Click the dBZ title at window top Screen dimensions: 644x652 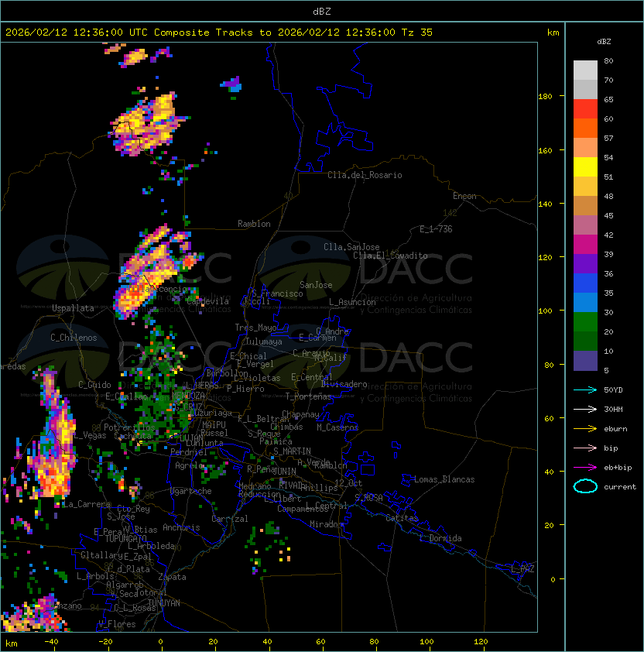point(322,11)
